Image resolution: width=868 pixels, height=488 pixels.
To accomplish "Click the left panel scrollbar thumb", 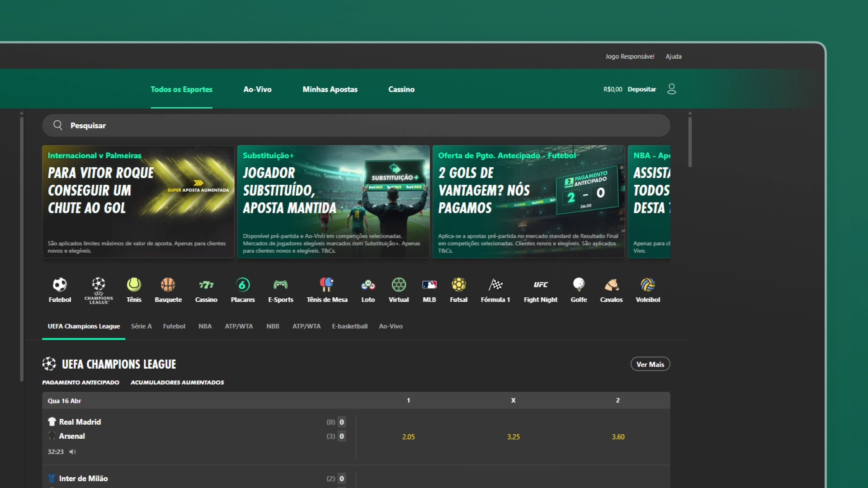I will tap(22, 249).
